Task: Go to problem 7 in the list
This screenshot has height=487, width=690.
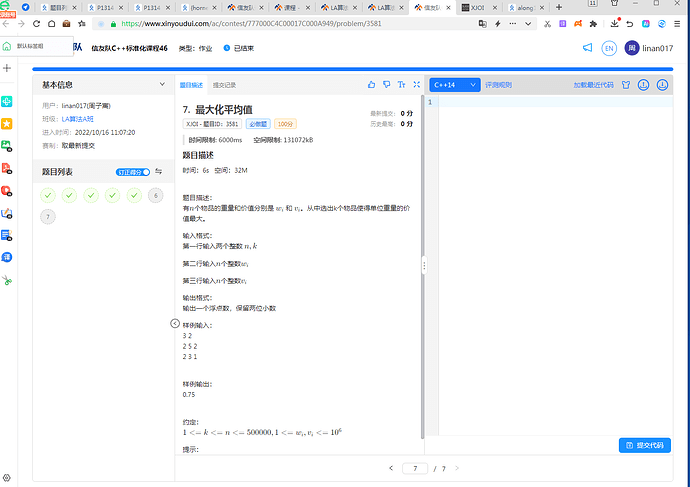Action: point(48,216)
